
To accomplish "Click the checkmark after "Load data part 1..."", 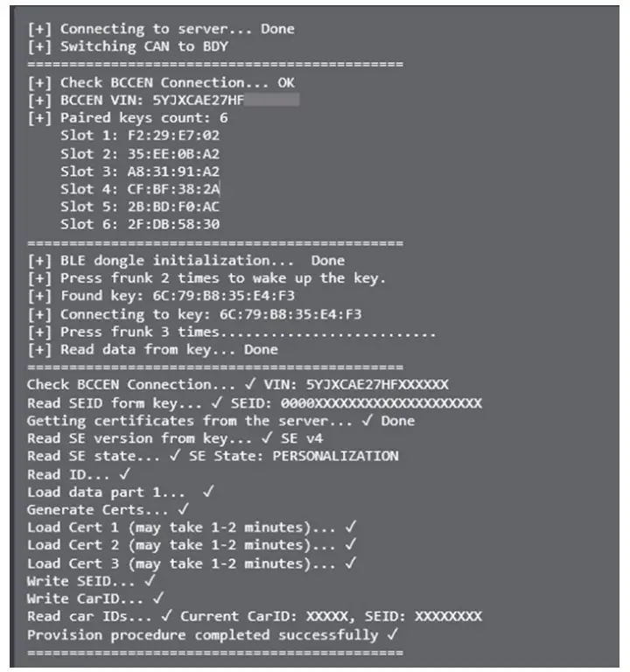I will (207, 491).
